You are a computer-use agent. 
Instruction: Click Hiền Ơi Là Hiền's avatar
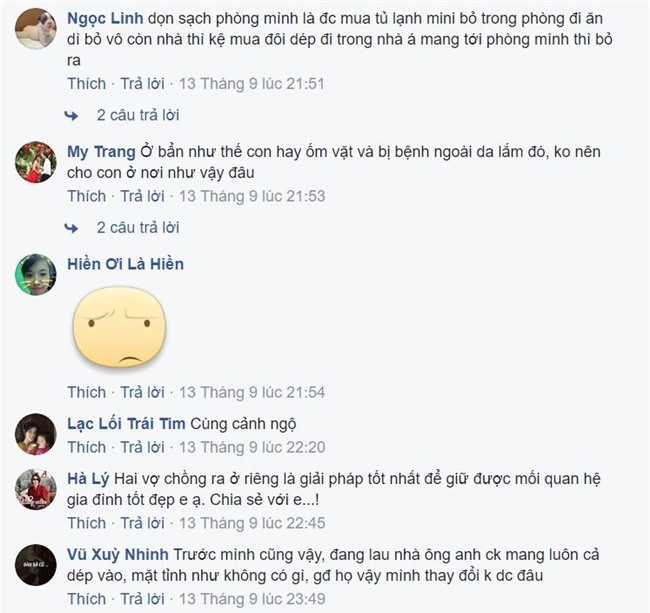(36, 275)
